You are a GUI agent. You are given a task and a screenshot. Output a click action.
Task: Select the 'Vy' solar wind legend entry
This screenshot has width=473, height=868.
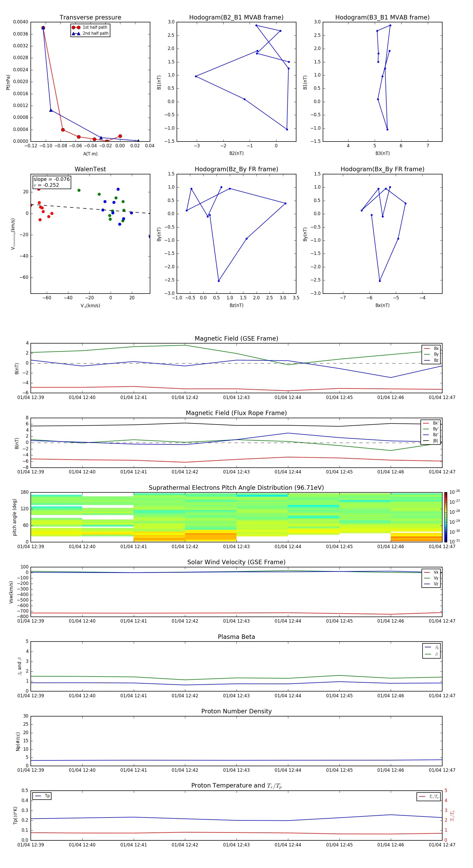point(431,578)
